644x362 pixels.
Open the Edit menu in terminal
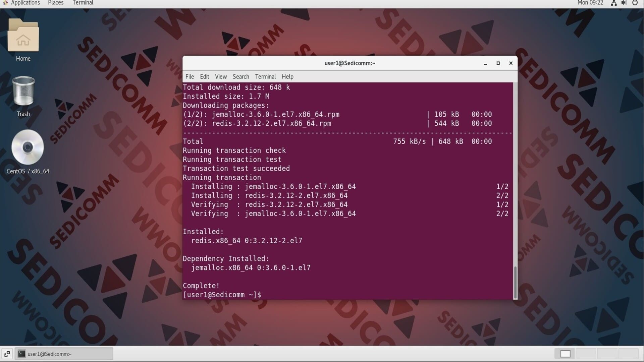click(x=204, y=77)
